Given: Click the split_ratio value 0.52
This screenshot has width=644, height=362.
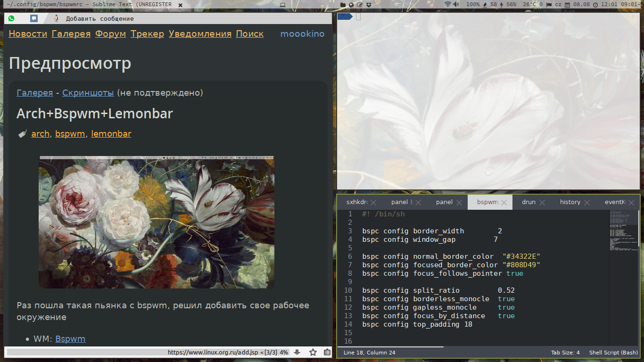Looking at the screenshot, I should pos(506,290).
